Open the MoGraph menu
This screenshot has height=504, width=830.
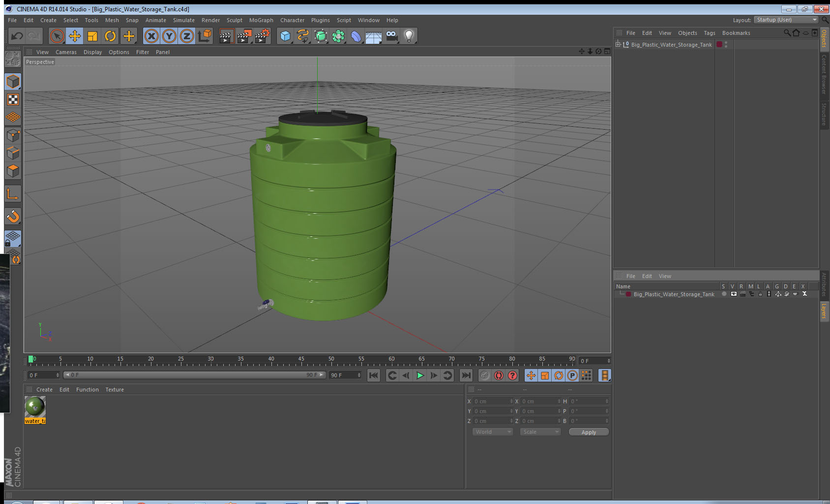[261, 20]
